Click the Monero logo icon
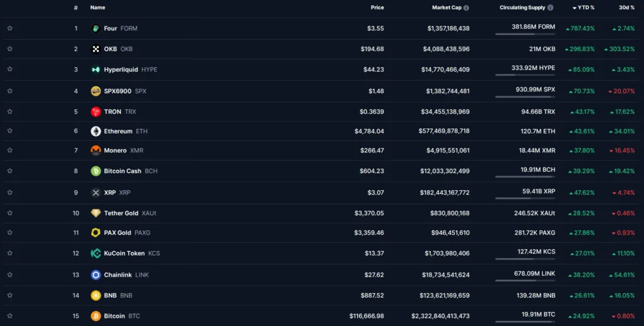 point(96,150)
